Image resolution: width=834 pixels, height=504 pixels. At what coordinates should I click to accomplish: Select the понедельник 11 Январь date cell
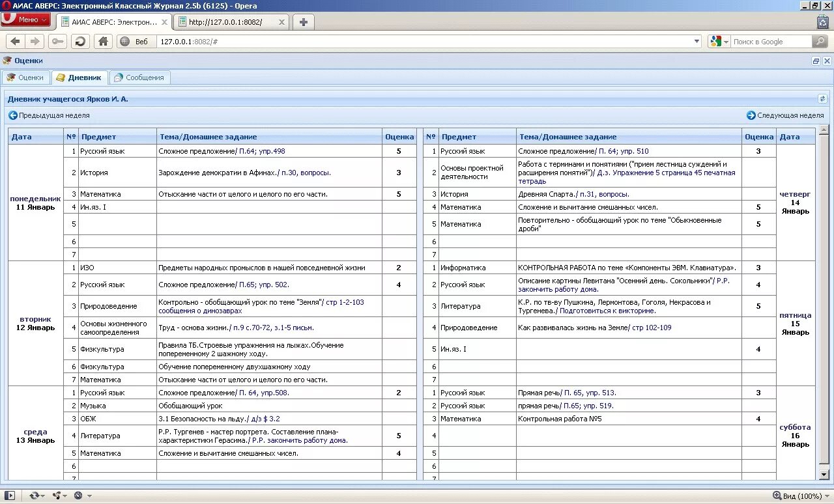pyautogui.click(x=36, y=203)
